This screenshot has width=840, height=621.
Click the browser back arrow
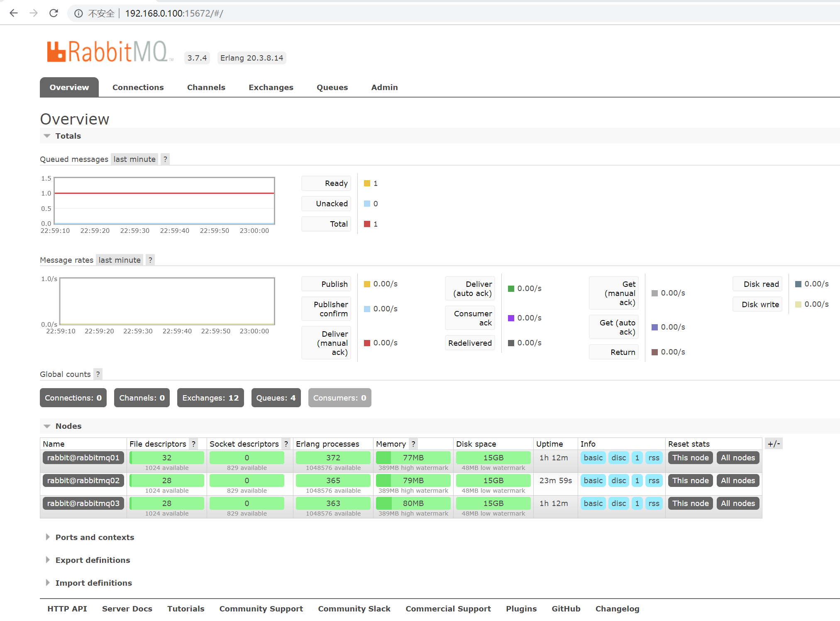coord(14,13)
